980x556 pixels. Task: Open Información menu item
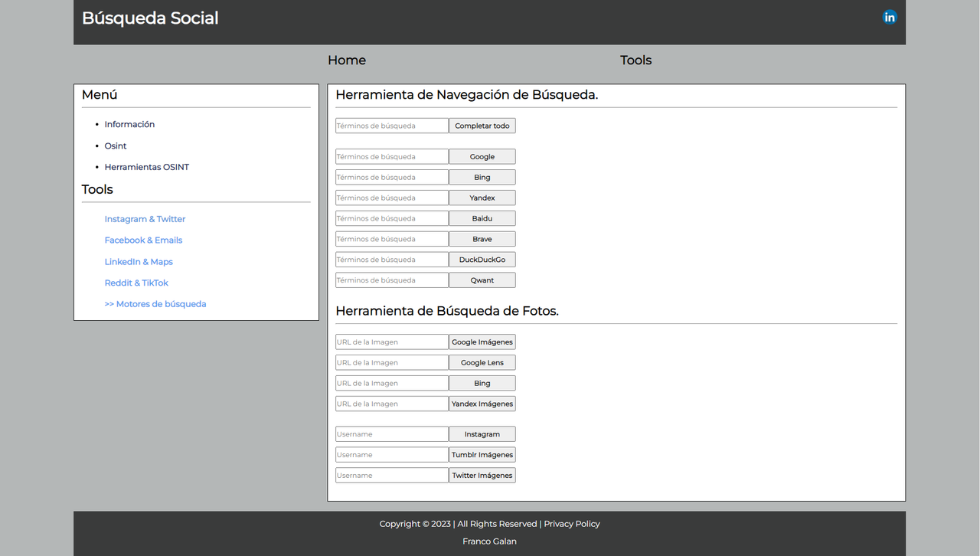click(x=129, y=124)
